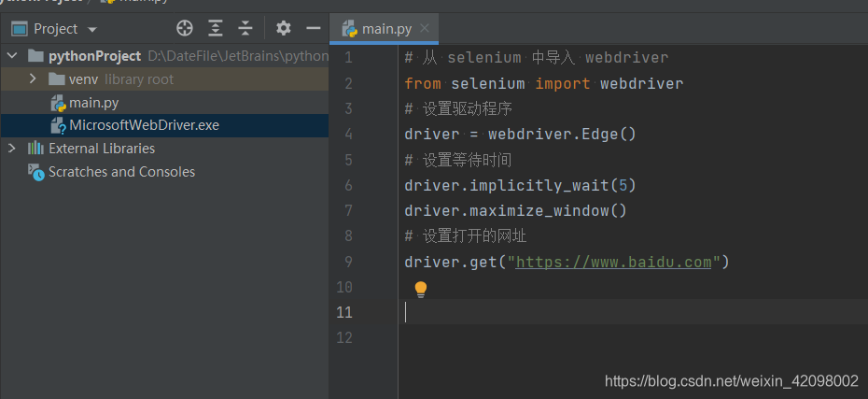Open Project panel settings gear
The width and height of the screenshot is (868, 399).
point(284,28)
